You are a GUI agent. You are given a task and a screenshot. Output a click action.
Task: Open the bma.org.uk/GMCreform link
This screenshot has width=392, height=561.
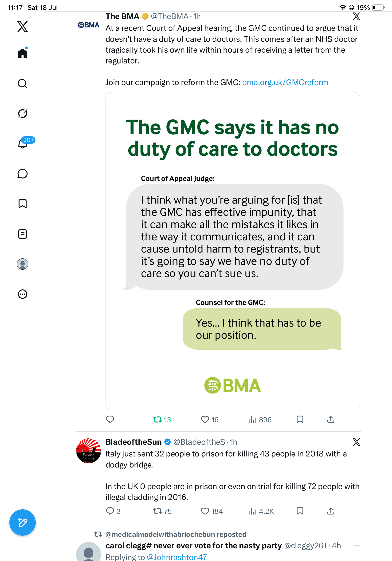285,82
